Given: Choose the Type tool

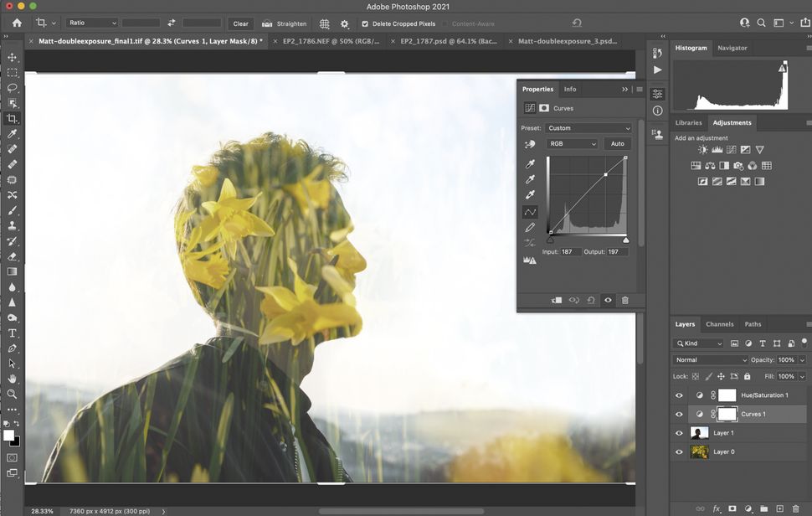Looking at the screenshot, I should (x=12, y=333).
